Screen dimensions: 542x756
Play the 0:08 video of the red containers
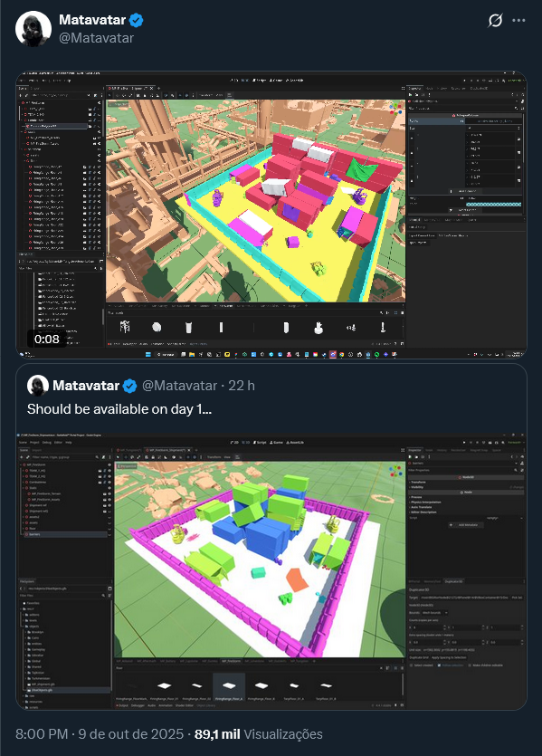[x=271, y=215]
